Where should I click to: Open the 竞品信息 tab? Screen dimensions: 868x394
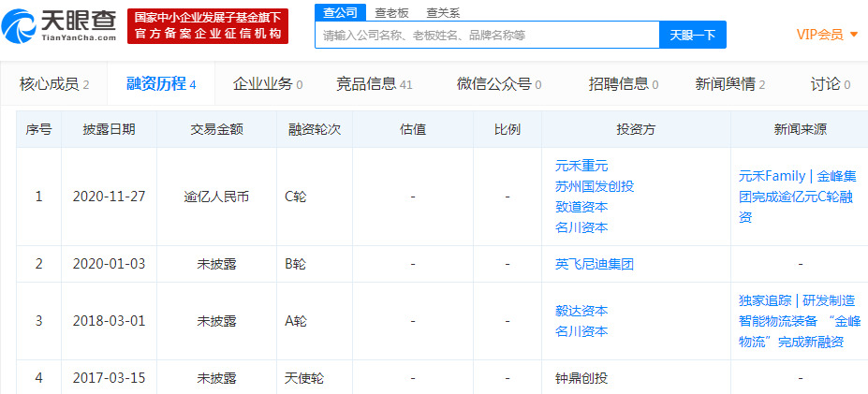pos(375,84)
